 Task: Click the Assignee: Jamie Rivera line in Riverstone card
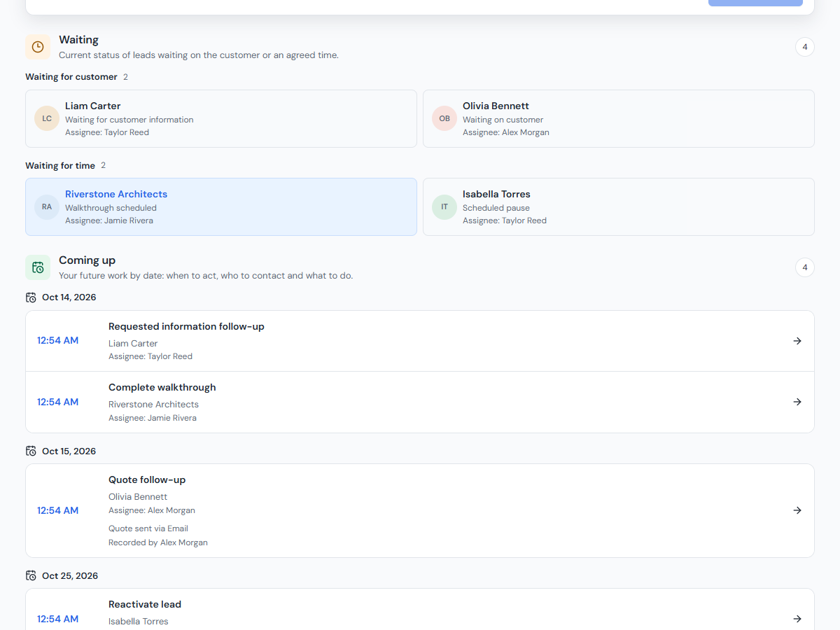tap(109, 220)
